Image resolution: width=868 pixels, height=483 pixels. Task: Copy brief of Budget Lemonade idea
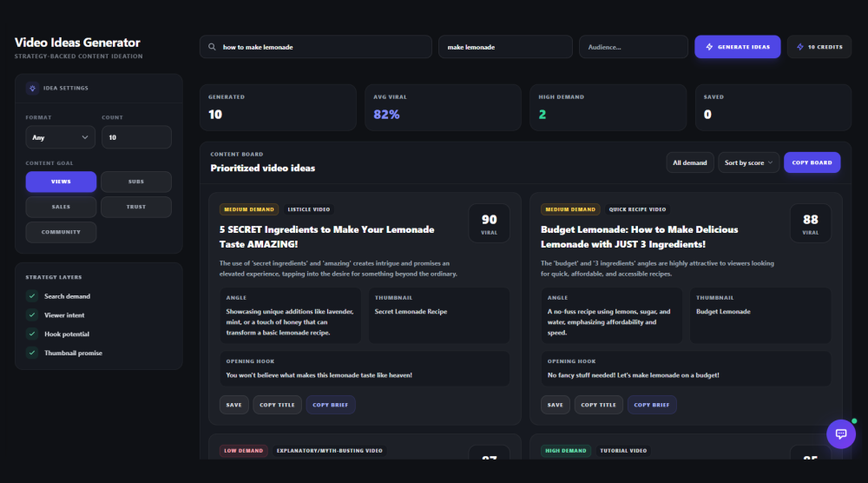(x=652, y=405)
